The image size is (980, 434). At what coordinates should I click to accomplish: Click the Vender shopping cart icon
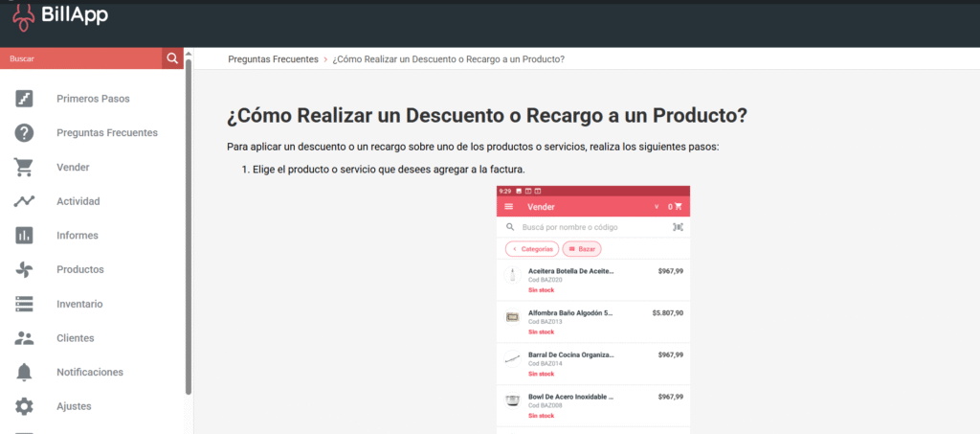pyautogui.click(x=24, y=168)
